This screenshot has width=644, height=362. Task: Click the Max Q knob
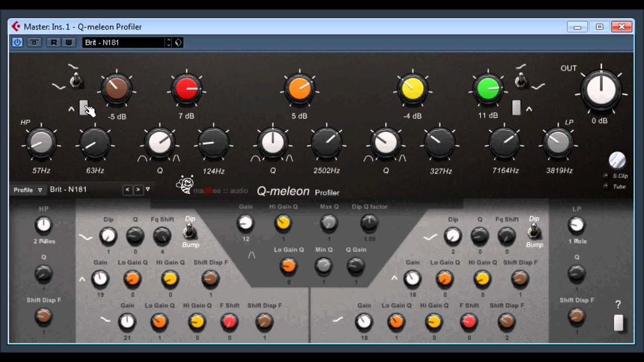tap(329, 223)
